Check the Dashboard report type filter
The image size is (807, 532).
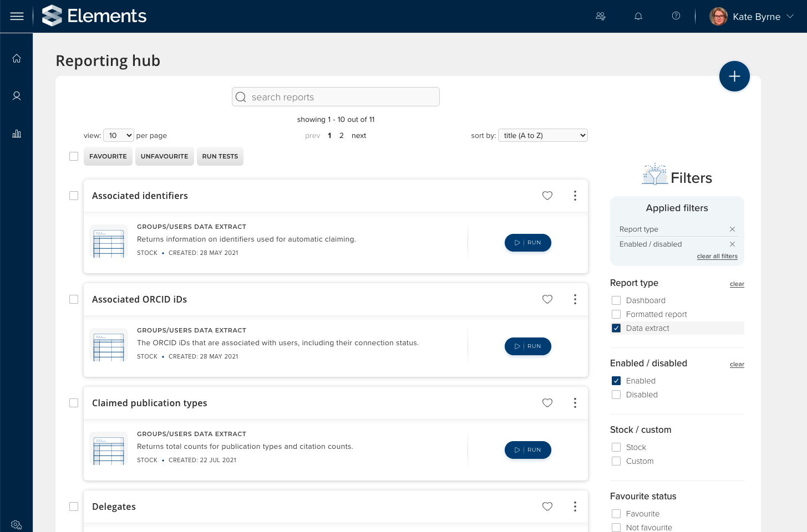[616, 300]
